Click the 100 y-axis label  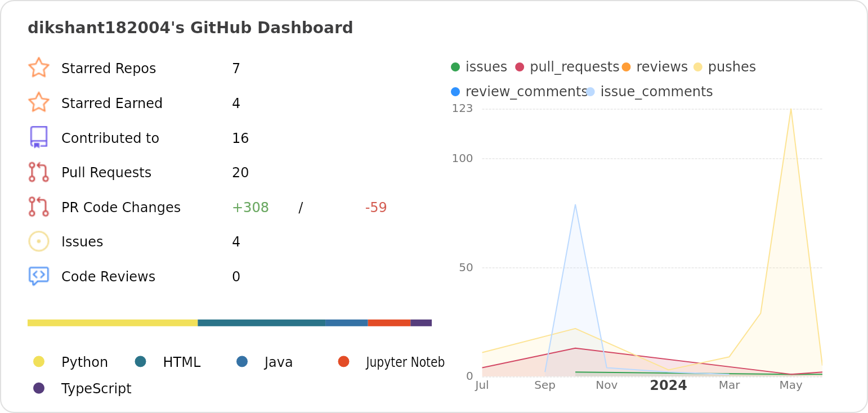coord(462,158)
